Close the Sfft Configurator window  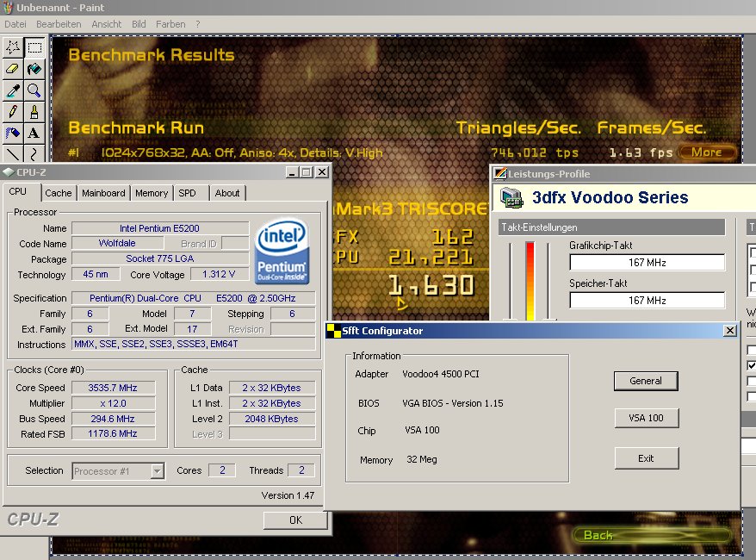click(x=730, y=331)
